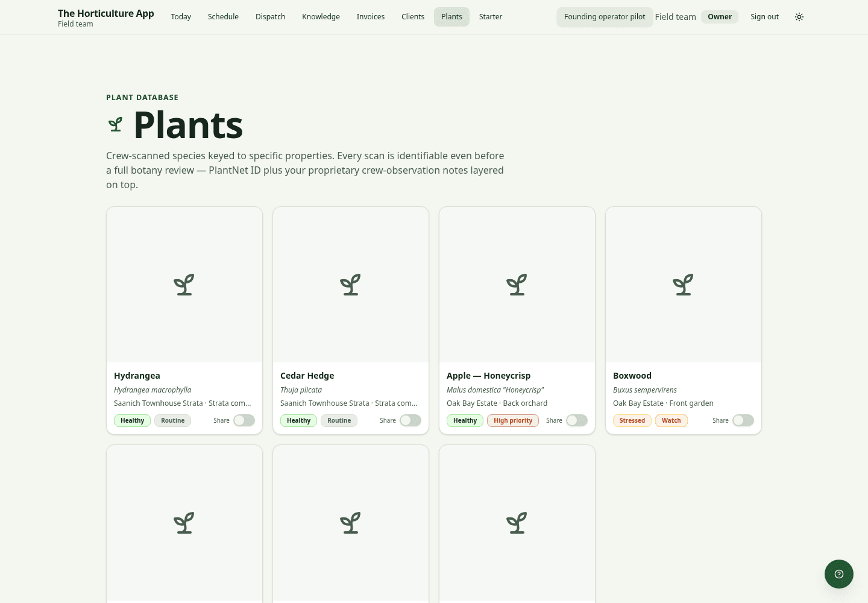
Task: Click the Healthy tag on Apple Honeycrisp
Action: pos(465,420)
